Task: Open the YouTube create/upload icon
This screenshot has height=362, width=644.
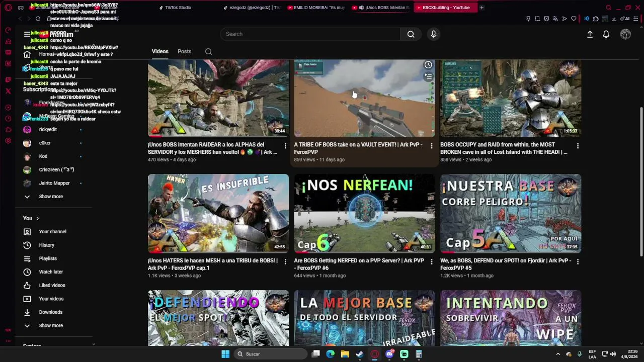Action: [x=590, y=34]
